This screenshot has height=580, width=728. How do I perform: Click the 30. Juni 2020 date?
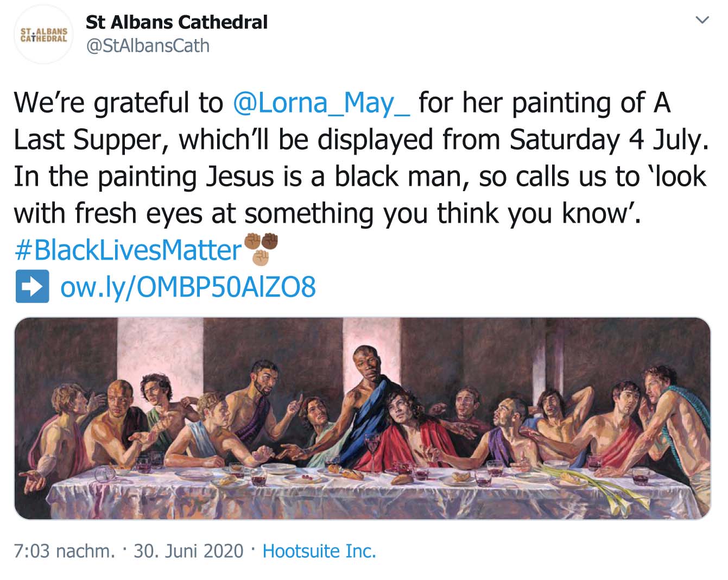tap(188, 551)
